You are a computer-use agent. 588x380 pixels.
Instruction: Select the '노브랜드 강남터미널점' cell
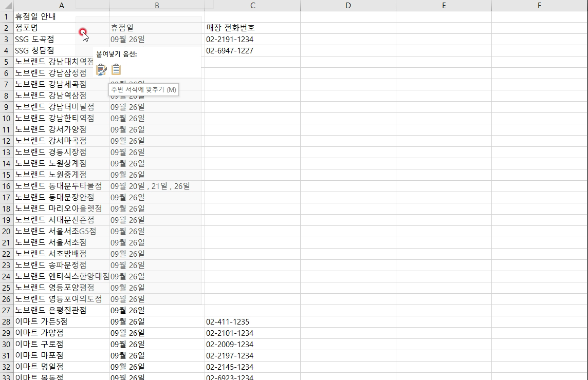pyautogui.click(x=62, y=107)
